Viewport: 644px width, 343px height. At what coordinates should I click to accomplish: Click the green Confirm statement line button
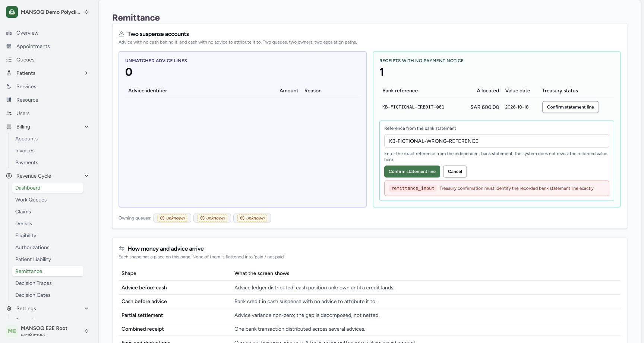coord(412,172)
